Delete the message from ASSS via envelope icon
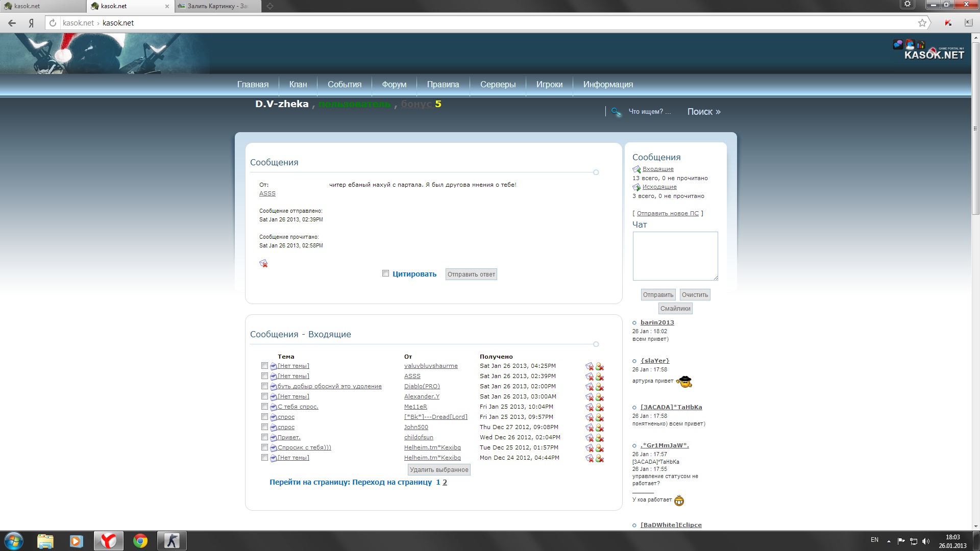980x551 pixels. point(590,377)
